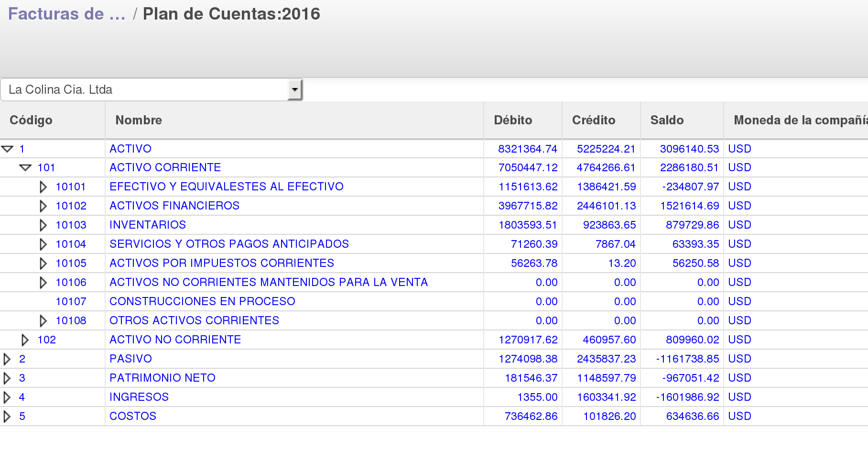Expand account 10102 triangle
Screen dimensions: 868x462
coord(43,206)
